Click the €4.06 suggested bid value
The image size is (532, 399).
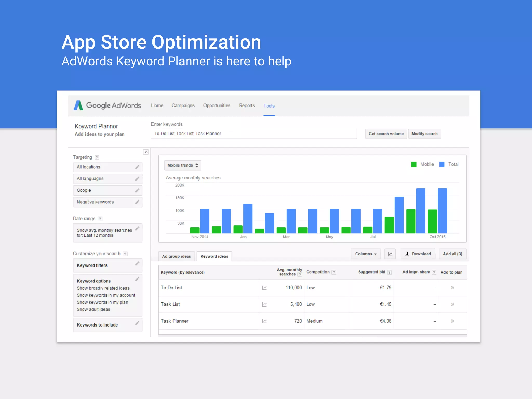coord(385,321)
